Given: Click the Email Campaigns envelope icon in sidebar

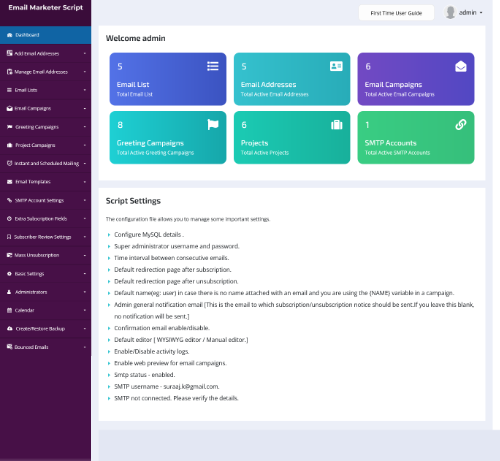Looking at the screenshot, I should point(10,108).
